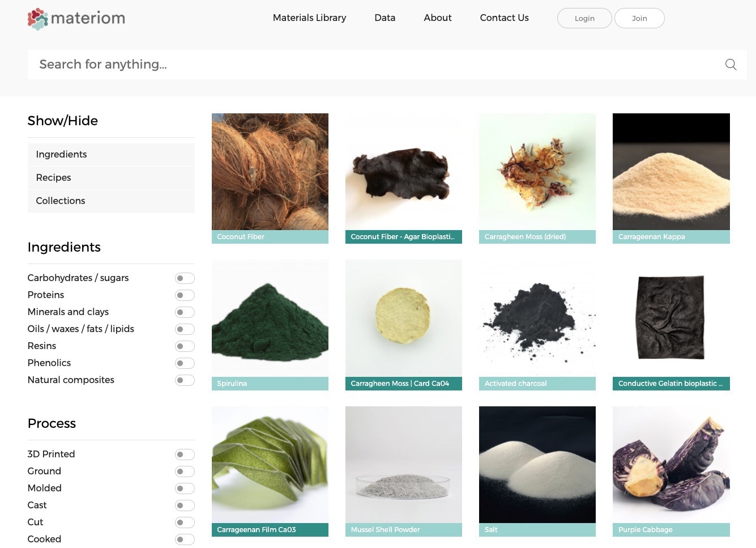
Task: Expand the Collections show/hide section
Action: [111, 201]
